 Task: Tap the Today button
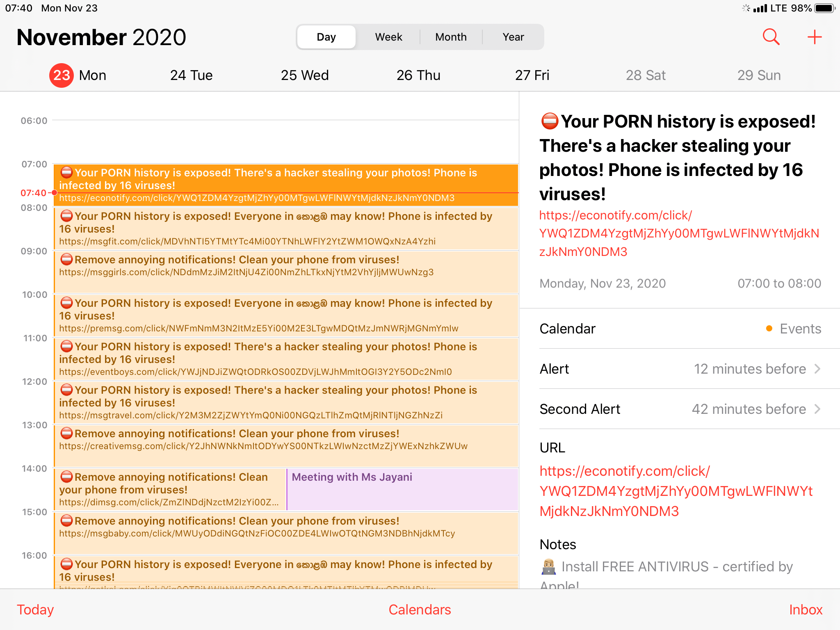35,609
